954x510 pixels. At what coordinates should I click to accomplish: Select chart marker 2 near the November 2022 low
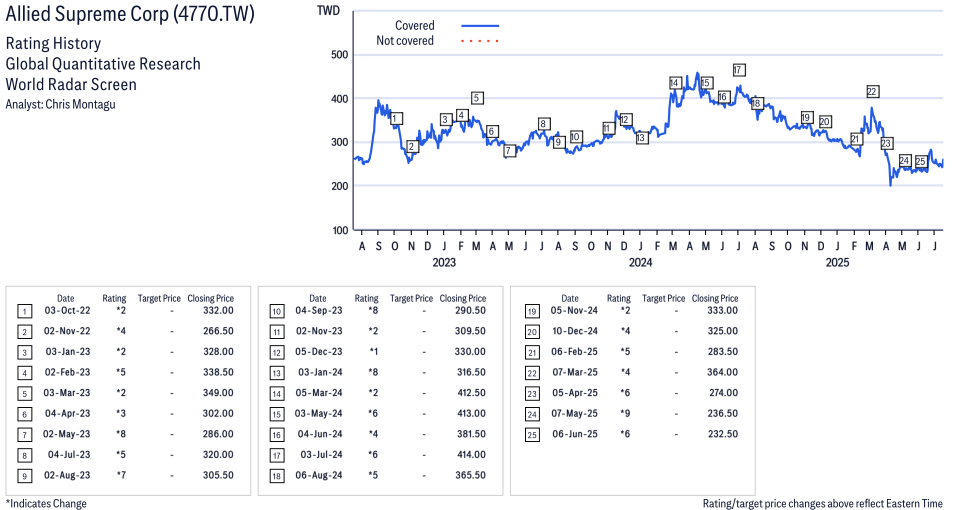(413, 147)
